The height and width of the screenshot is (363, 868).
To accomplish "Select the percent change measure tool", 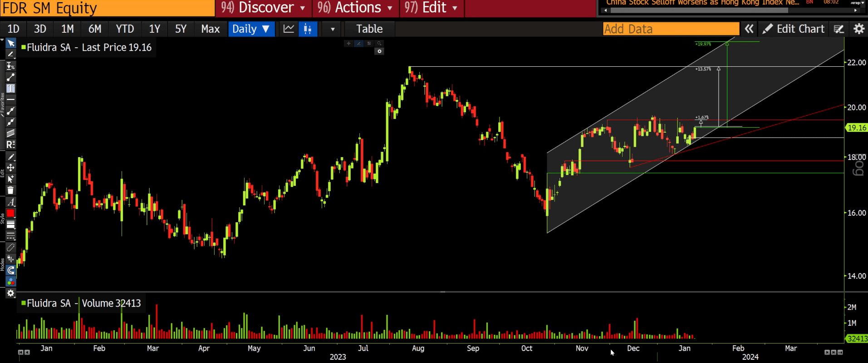I will [x=10, y=66].
